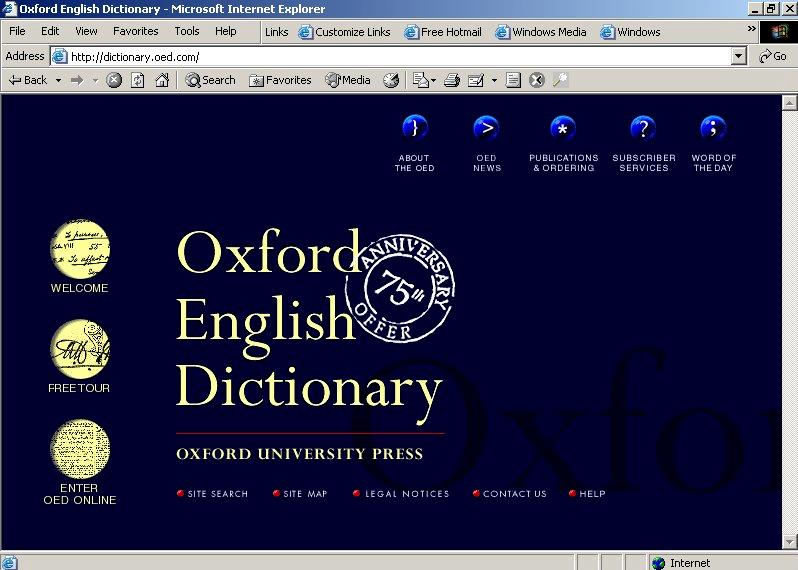Click the Internet Explorer title bar icon

tap(10, 9)
